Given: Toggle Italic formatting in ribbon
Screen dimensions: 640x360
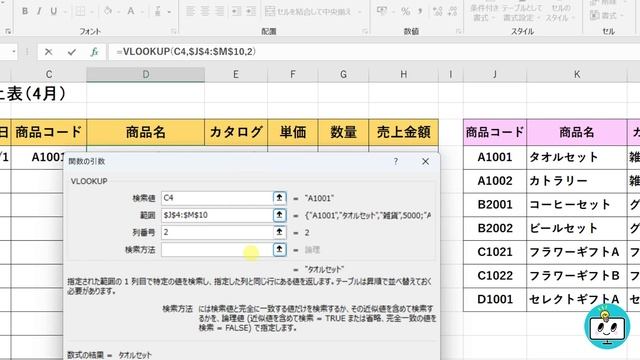Looking at the screenshot, I should coord(39,11).
